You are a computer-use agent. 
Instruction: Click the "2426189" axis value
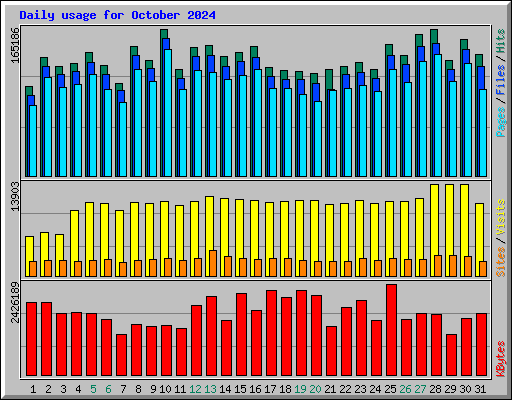pos(15,302)
